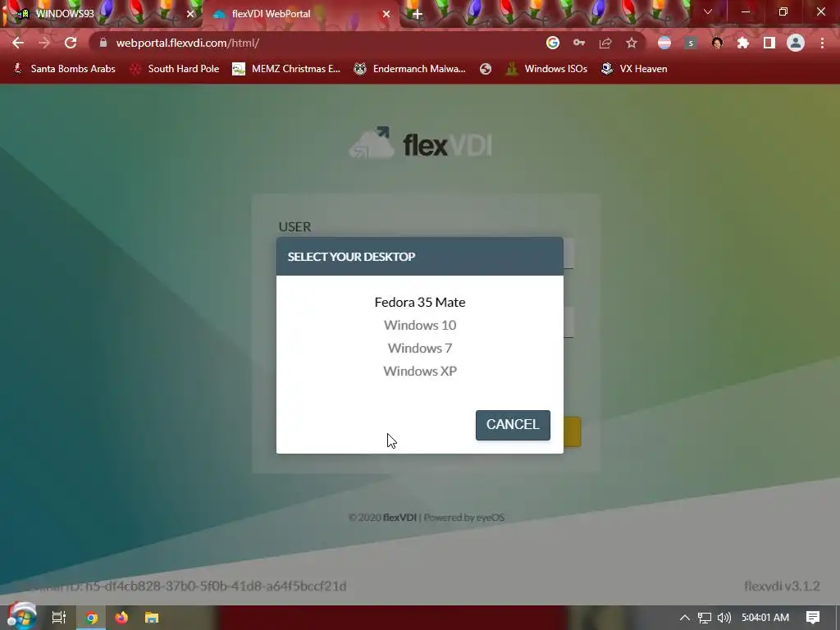The image size is (840, 630).
Task: Pick the Windows 7 desktop option
Action: point(419,348)
